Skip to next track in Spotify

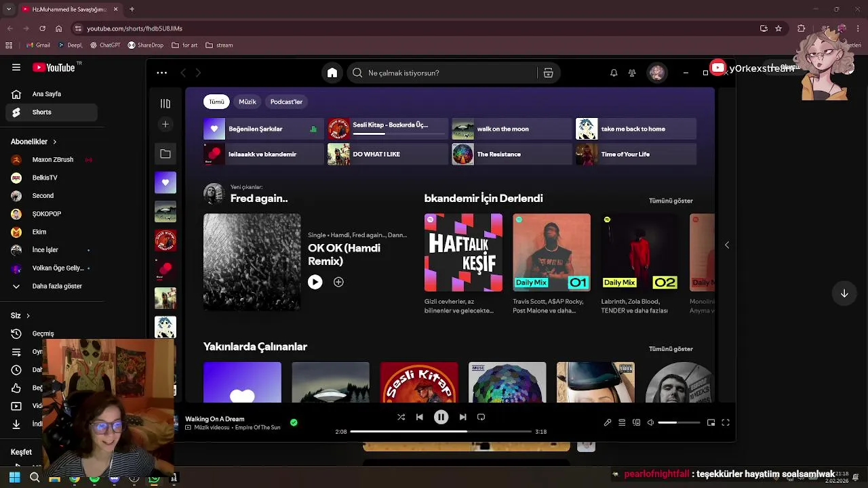click(x=462, y=418)
